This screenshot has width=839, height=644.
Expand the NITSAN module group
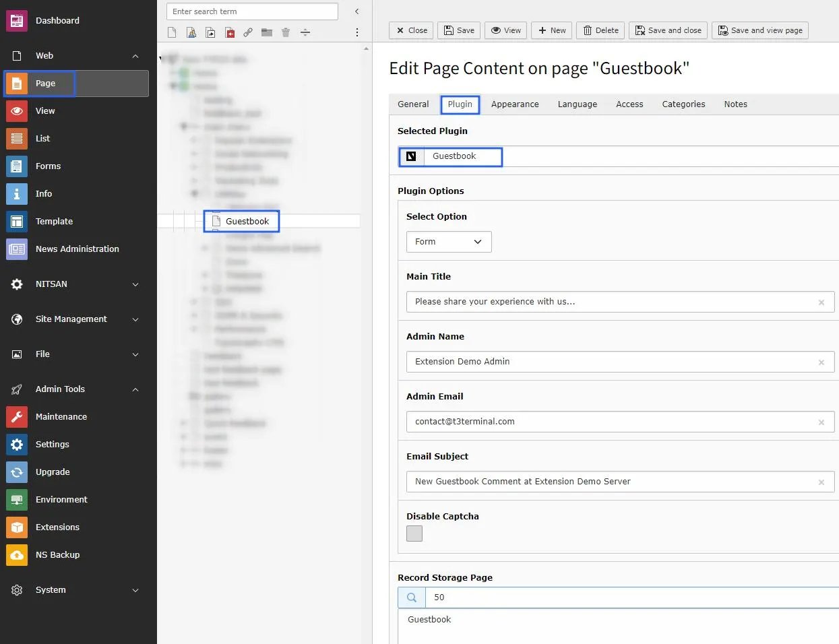tap(135, 284)
